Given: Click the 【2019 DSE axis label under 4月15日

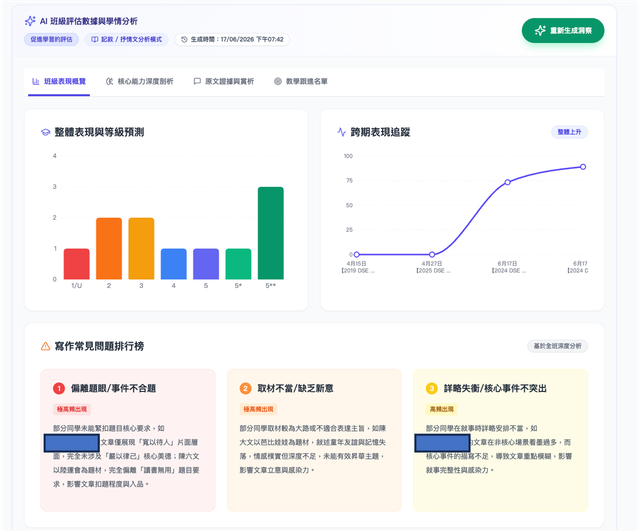Looking at the screenshot, I should pos(358,271).
